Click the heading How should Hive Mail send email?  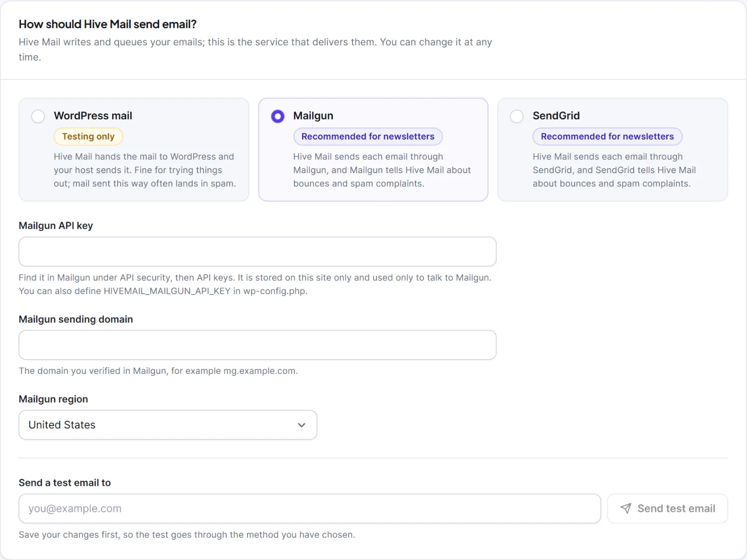click(x=107, y=24)
